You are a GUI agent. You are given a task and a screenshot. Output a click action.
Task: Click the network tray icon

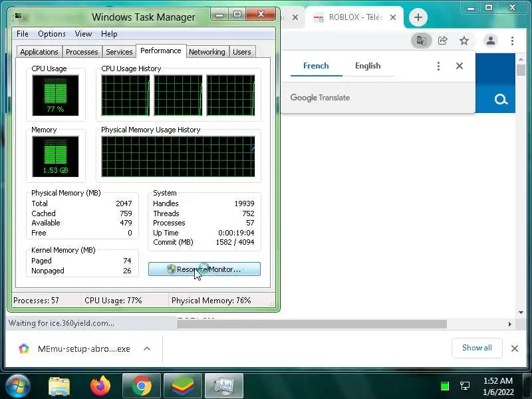point(465,386)
